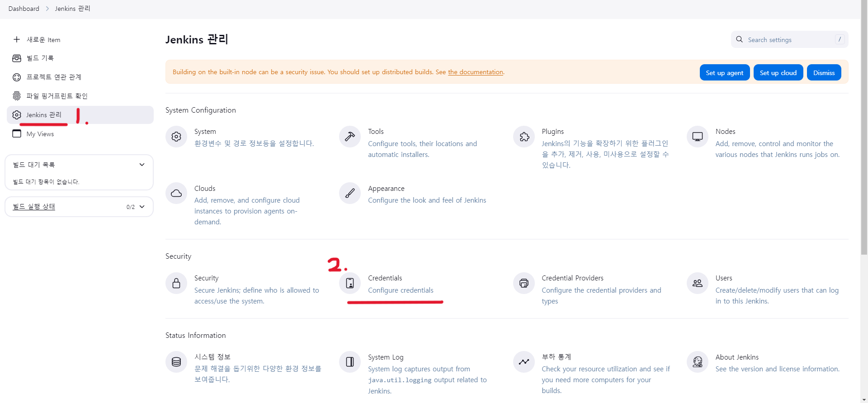Click the Credential Providers heading

[572, 278]
